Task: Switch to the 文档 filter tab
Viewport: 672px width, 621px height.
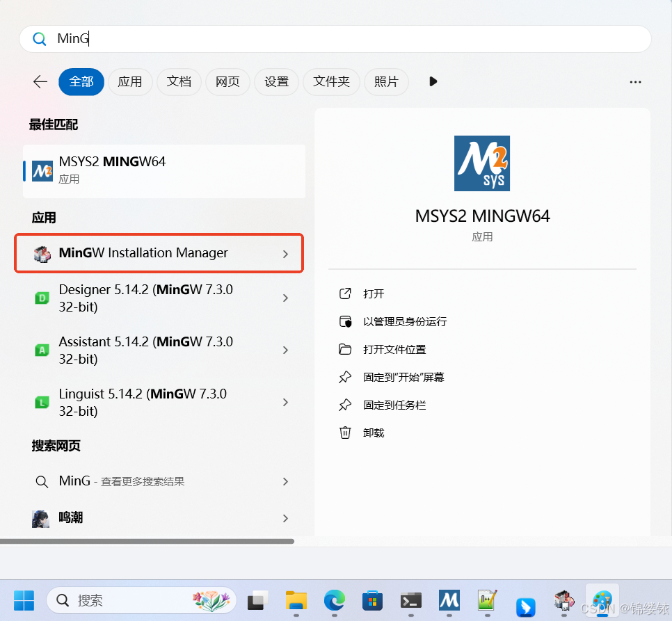Action: [x=179, y=81]
